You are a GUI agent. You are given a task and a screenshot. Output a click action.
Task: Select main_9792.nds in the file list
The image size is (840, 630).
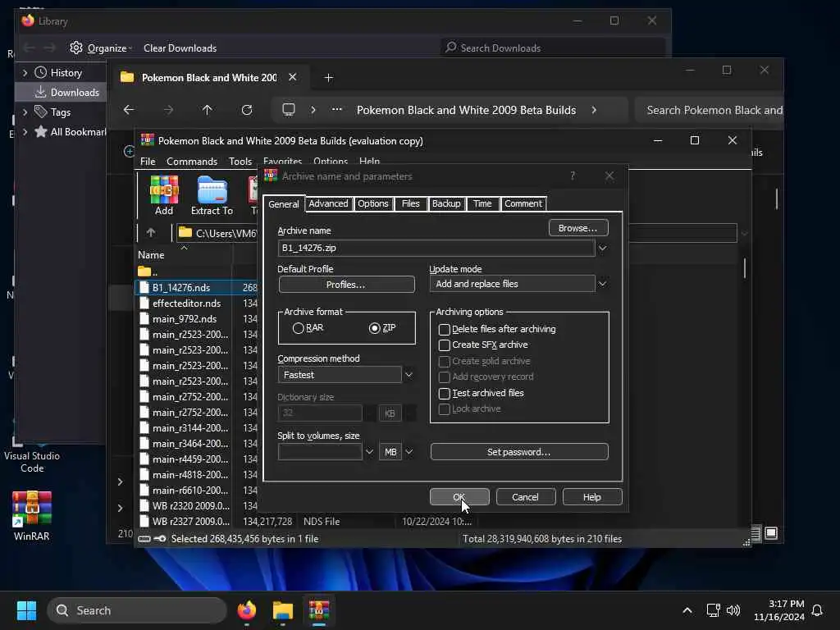pyautogui.click(x=185, y=319)
